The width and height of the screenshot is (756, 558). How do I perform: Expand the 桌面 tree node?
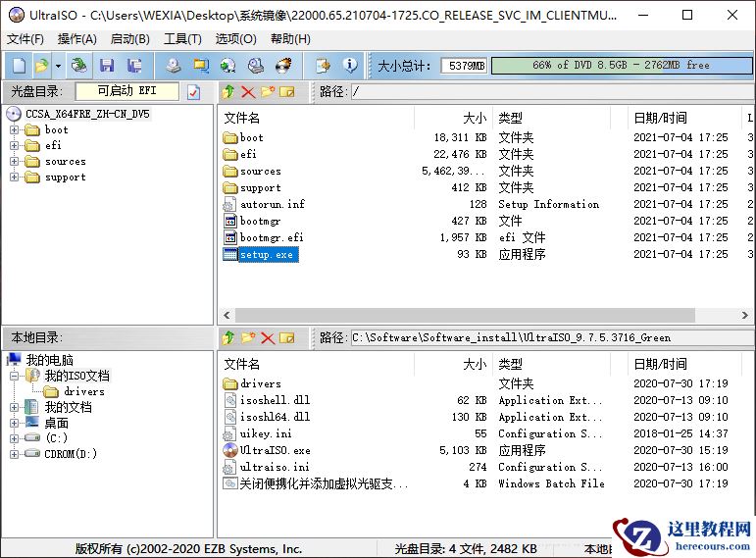point(15,423)
